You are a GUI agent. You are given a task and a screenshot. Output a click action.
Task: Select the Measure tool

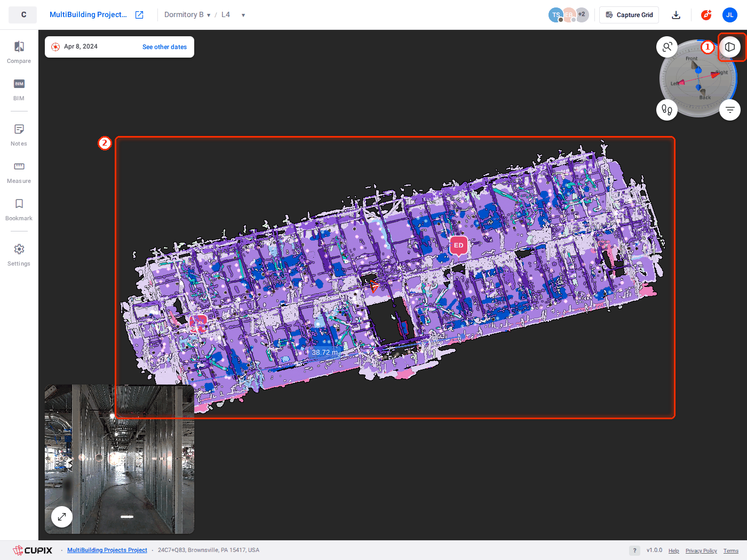click(19, 172)
